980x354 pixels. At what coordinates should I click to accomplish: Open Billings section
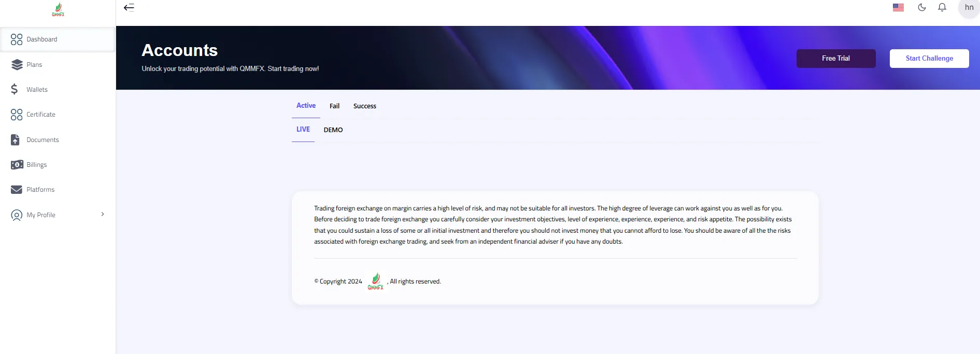(x=58, y=165)
